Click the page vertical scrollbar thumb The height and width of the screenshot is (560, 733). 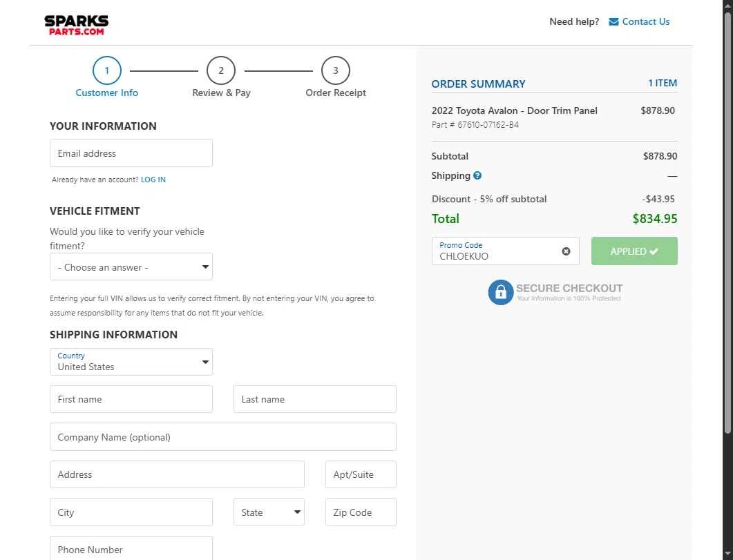pos(727,224)
